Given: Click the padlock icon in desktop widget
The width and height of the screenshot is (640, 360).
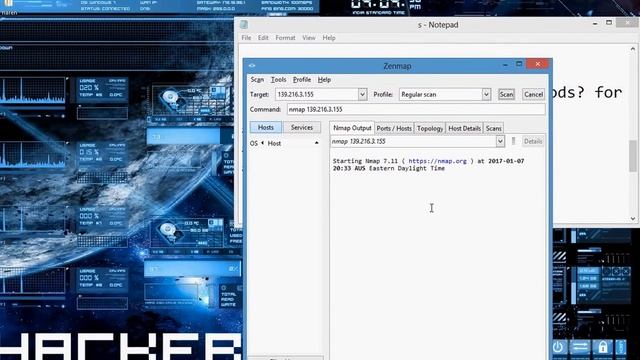Looking at the screenshot, I should pos(602,347).
